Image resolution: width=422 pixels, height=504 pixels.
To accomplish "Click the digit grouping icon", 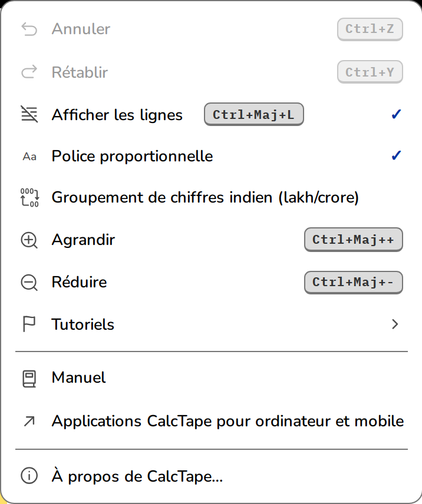I will [29, 197].
